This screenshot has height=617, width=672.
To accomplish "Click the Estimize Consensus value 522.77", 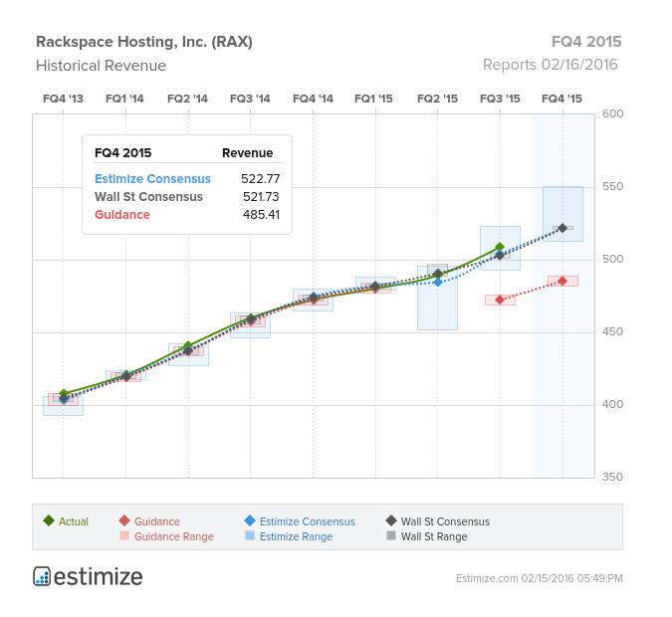I will [260, 179].
